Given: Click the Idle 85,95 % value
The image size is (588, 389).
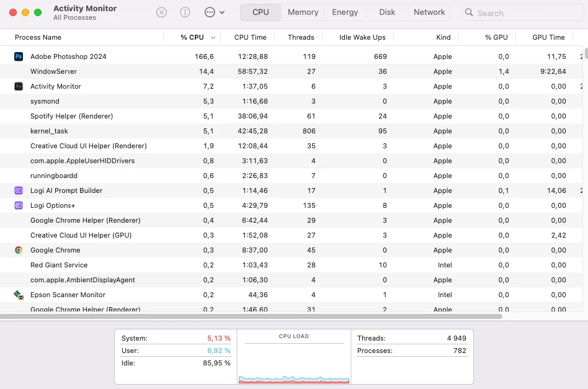Looking at the screenshot, I should click(x=216, y=363).
